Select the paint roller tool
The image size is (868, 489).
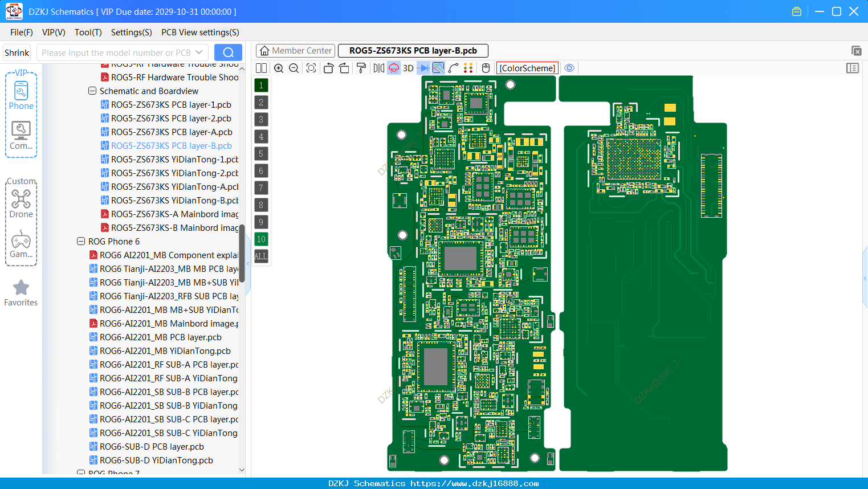(361, 68)
